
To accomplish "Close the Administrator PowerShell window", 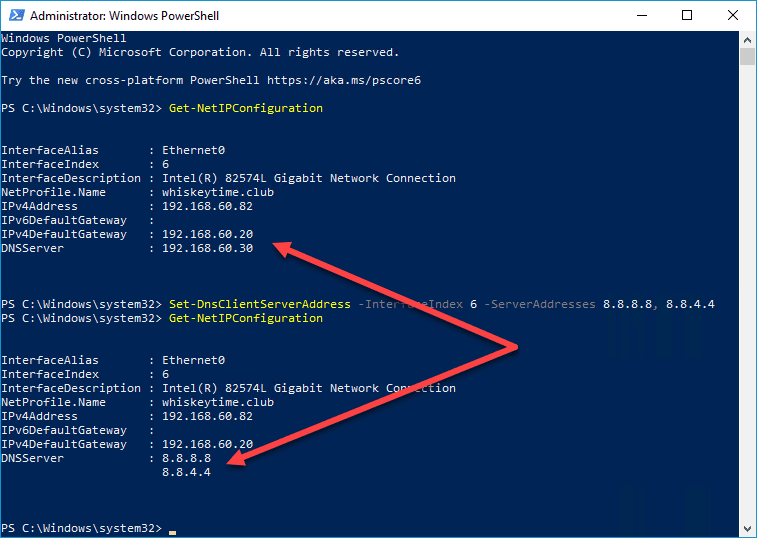I will tap(732, 15).
